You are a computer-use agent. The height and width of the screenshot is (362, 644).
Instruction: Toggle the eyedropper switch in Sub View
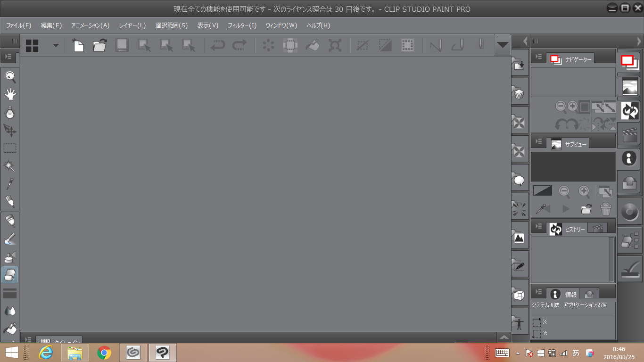[x=543, y=208]
